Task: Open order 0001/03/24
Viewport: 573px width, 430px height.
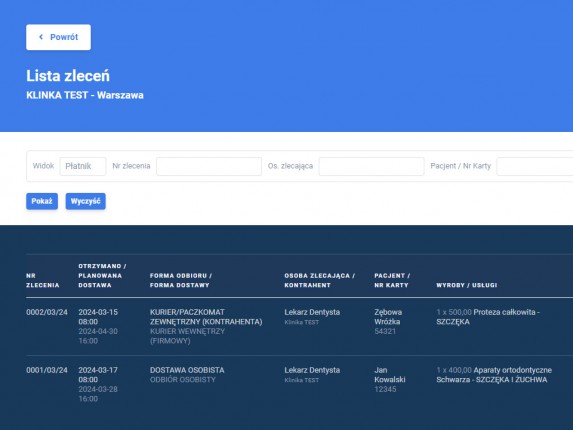Action: pyautogui.click(x=47, y=370)
